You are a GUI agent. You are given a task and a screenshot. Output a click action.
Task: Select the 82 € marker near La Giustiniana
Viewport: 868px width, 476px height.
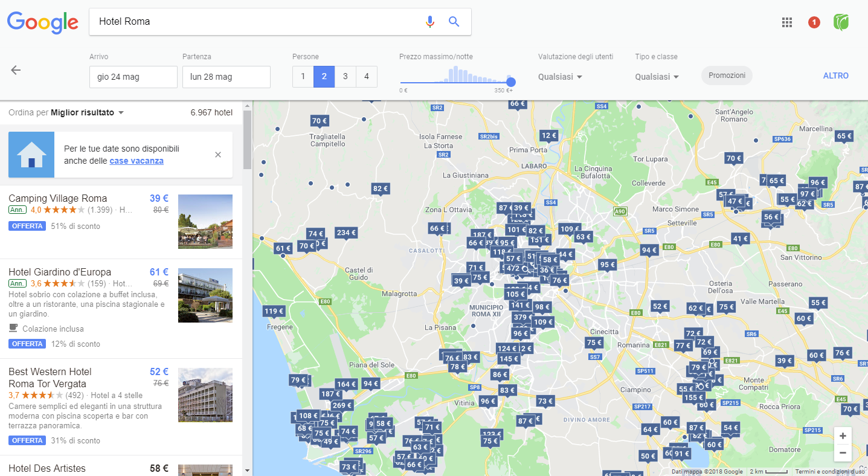click(x=381, y=189)
